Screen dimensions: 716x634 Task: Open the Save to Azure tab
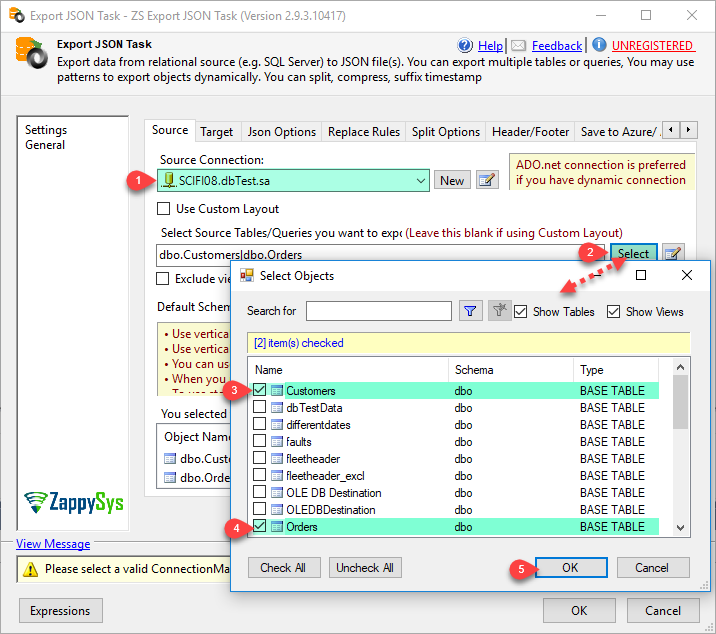coord(619,132)
